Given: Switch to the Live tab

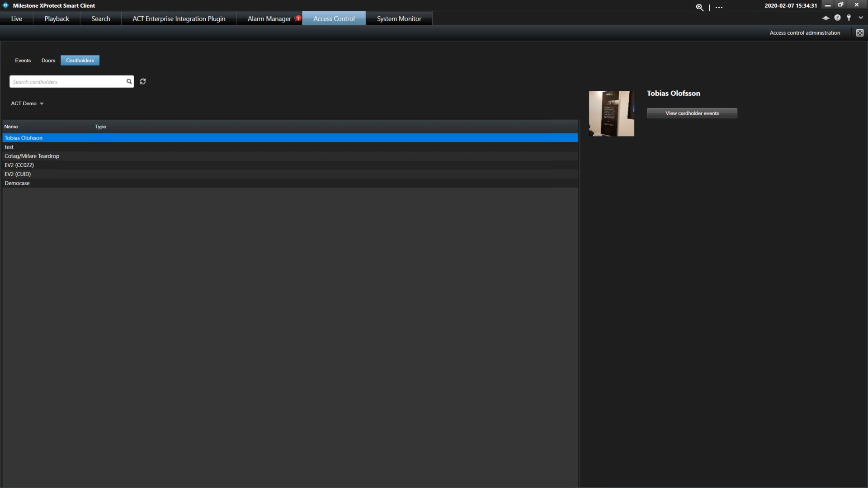Looking at the screenshot, I should click(17, 19).
